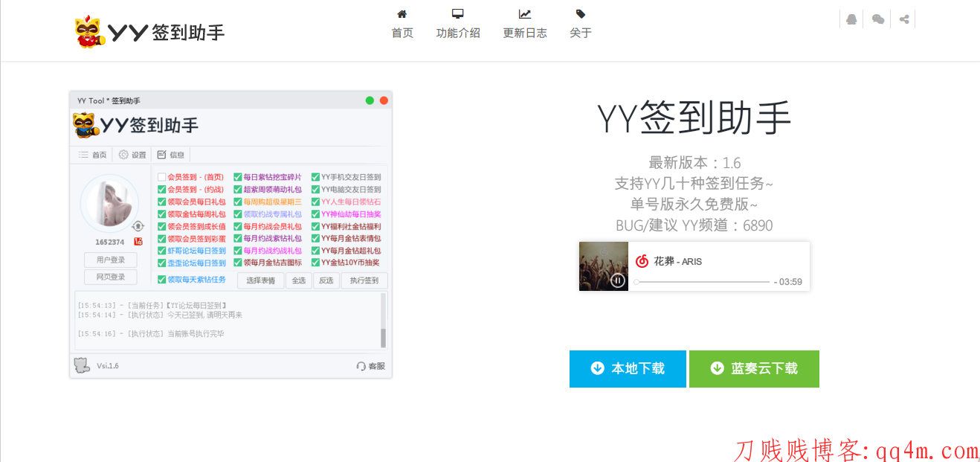The image size is (980, 462).
Task: Toggle 超紫周领萌动礼包 checkbox
Action: tap(238, 189)
